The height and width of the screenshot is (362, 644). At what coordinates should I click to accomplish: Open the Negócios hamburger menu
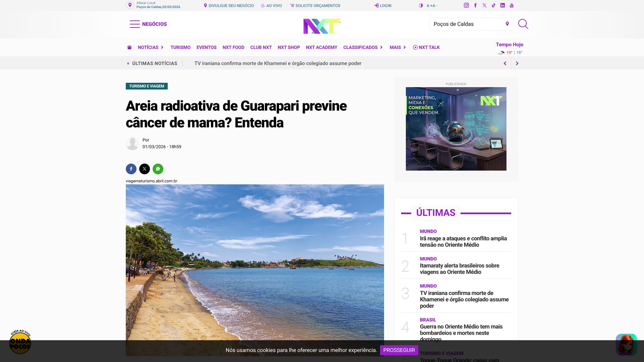coord(148,24)
